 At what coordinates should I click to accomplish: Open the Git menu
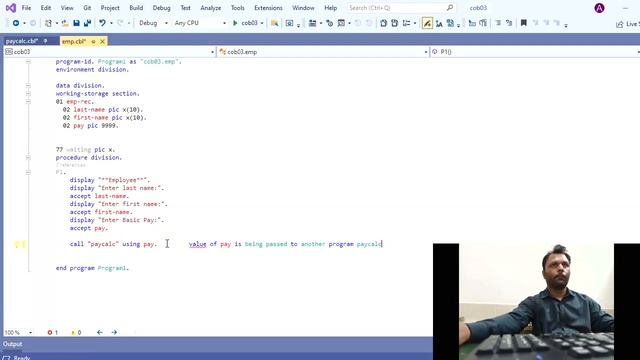(87, 8)
